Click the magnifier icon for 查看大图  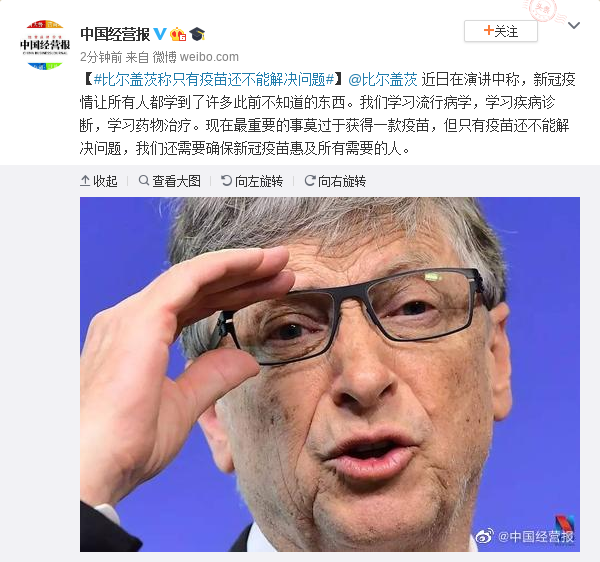(144, 180)
